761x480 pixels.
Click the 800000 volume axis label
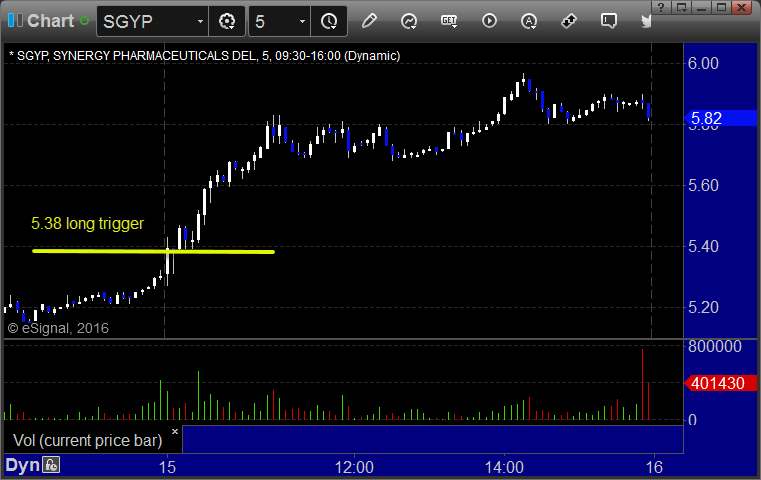point(714,346)
